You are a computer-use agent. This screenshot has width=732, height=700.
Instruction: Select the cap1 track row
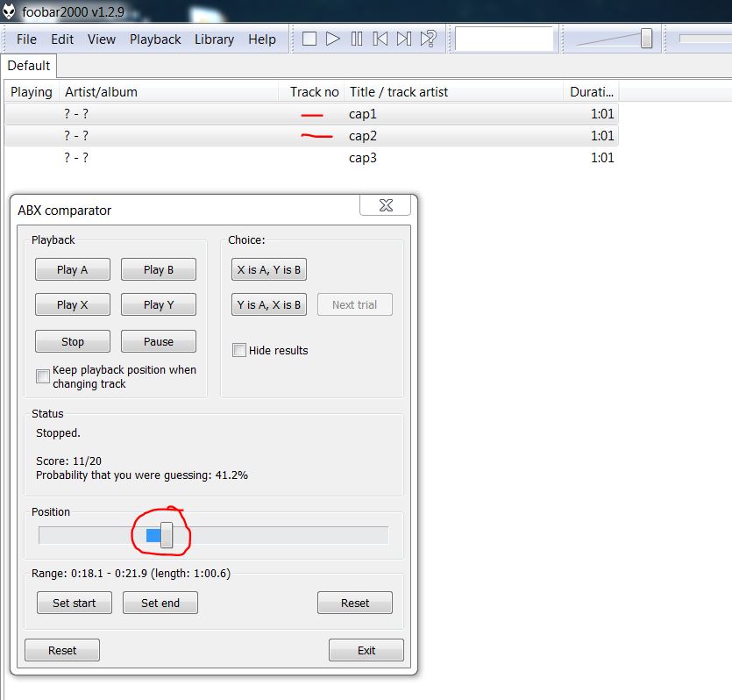pyautogui.click(x=311, y=114)
